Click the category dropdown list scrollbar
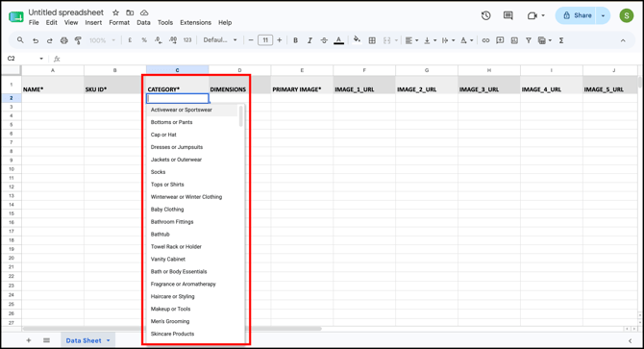The height and width of the screenshot is (349, 644). [240, 116]
